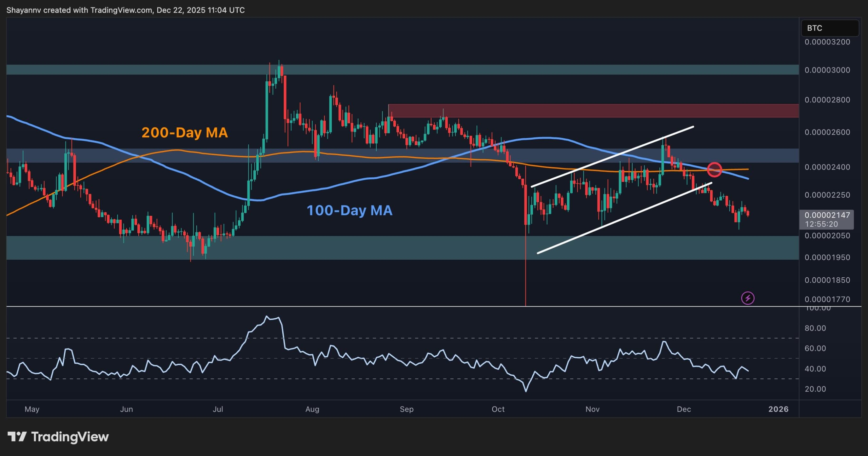
Task: Click the 0.00003000 price axis label
Action: 827,70
